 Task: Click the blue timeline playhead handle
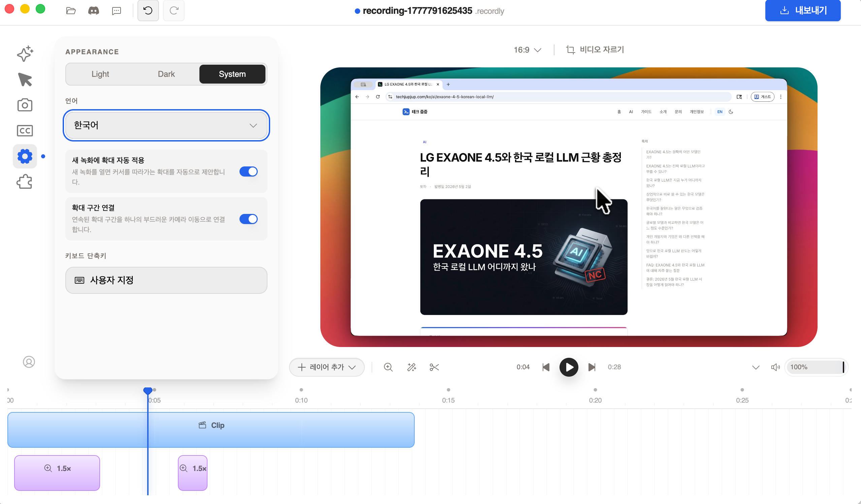(148, 390)
